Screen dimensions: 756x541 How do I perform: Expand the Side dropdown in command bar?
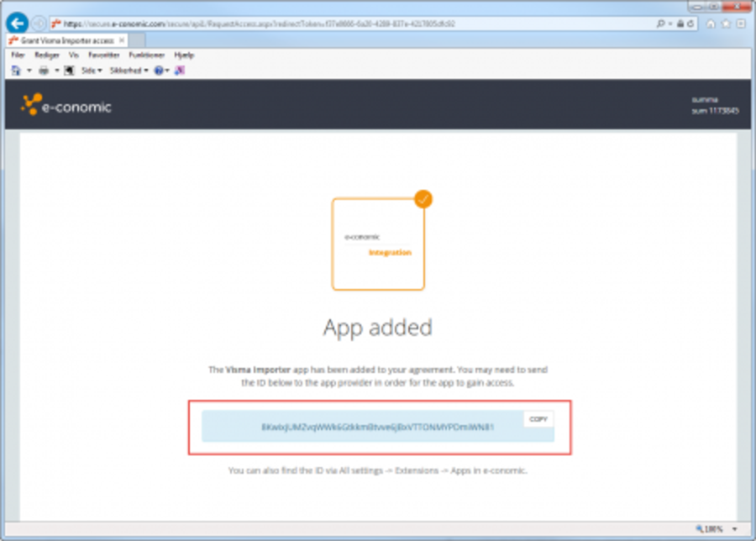91,71
